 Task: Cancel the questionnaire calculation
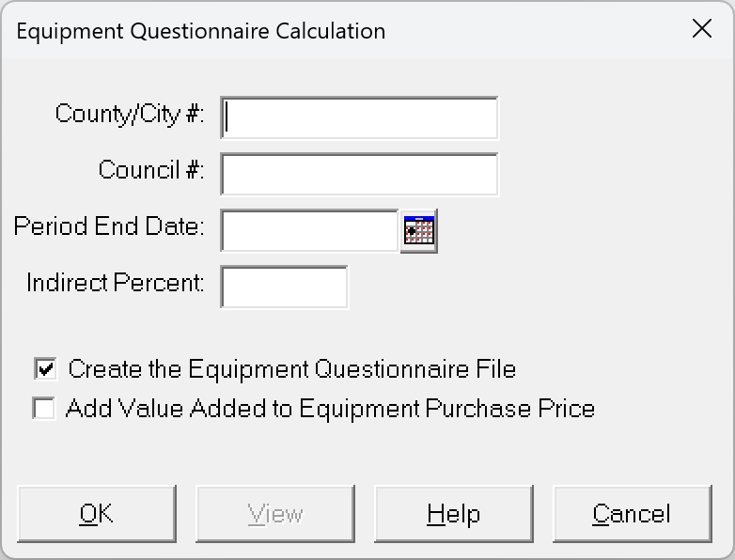632,514
